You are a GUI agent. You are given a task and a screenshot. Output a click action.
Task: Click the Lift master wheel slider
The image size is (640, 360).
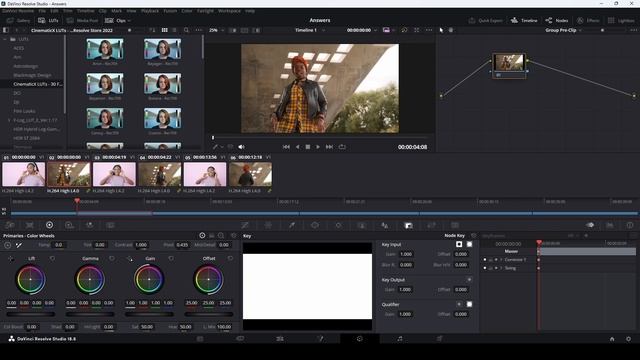31,314
